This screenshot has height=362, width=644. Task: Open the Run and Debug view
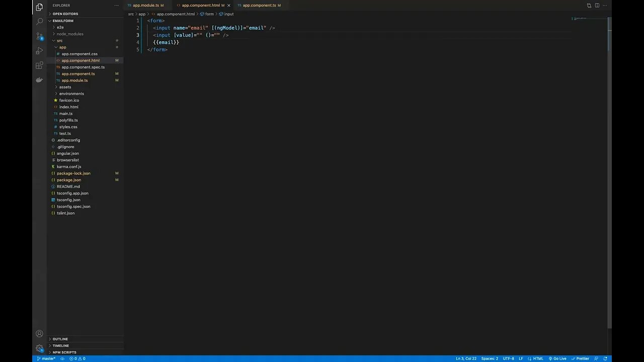[39, 51]
